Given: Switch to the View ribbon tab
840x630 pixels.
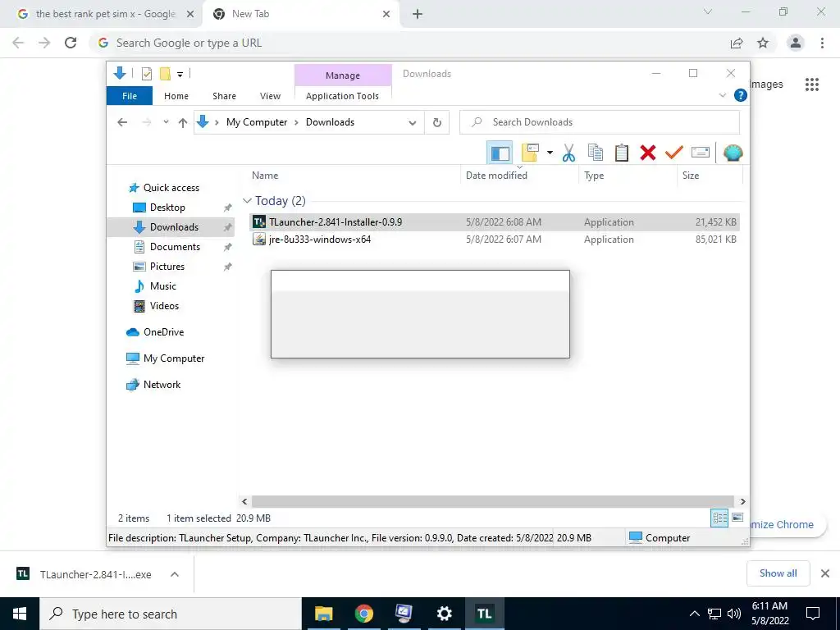Looking at the screenshot, I should [x=270, y=96].
